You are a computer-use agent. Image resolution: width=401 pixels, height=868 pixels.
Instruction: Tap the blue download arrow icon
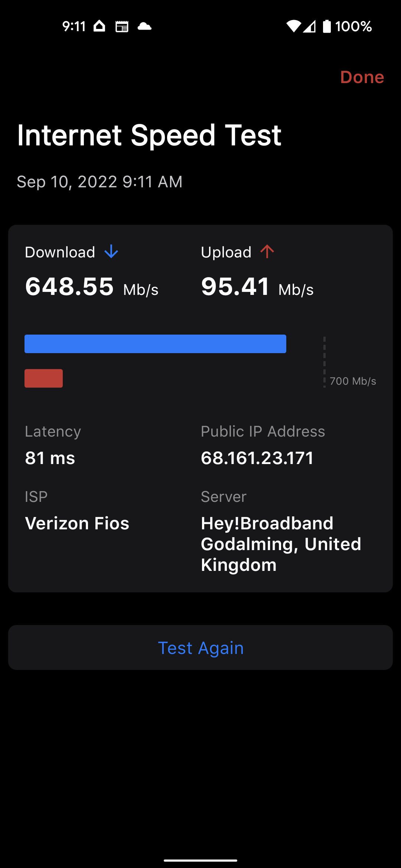(x=111, y=252)
